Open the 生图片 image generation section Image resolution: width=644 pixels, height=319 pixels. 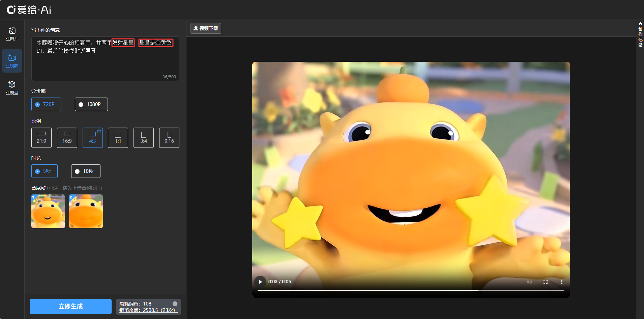tap(12, 34)
